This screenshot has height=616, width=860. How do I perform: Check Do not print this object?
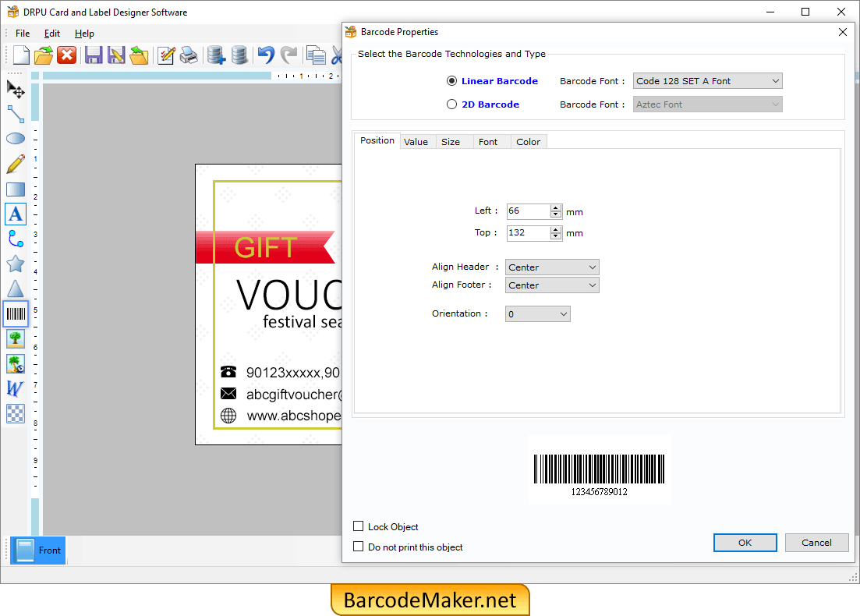tap(358, 547)
